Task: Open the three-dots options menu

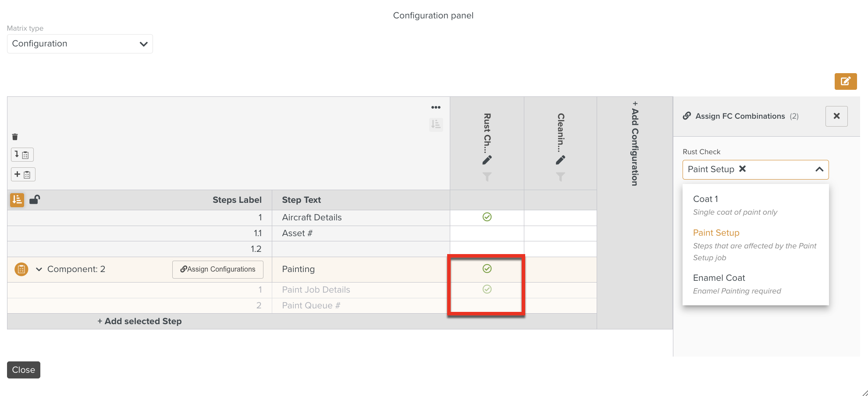Action: (436, 107)
